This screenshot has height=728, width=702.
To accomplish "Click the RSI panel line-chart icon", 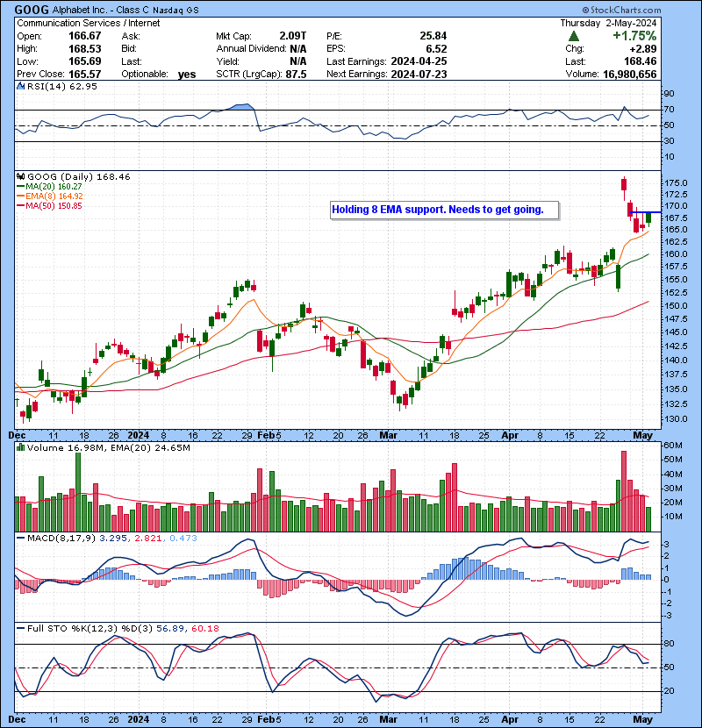I will click(20, 86).
